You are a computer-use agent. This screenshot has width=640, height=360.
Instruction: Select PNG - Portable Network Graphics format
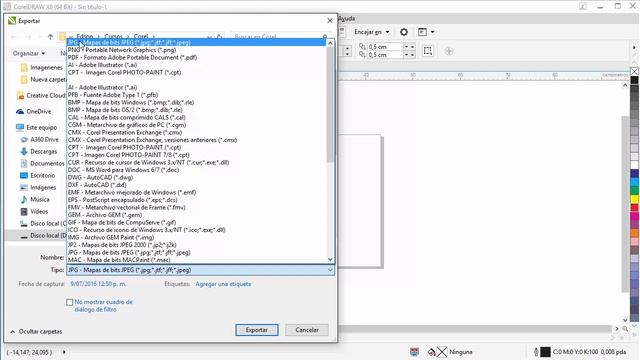122,50
